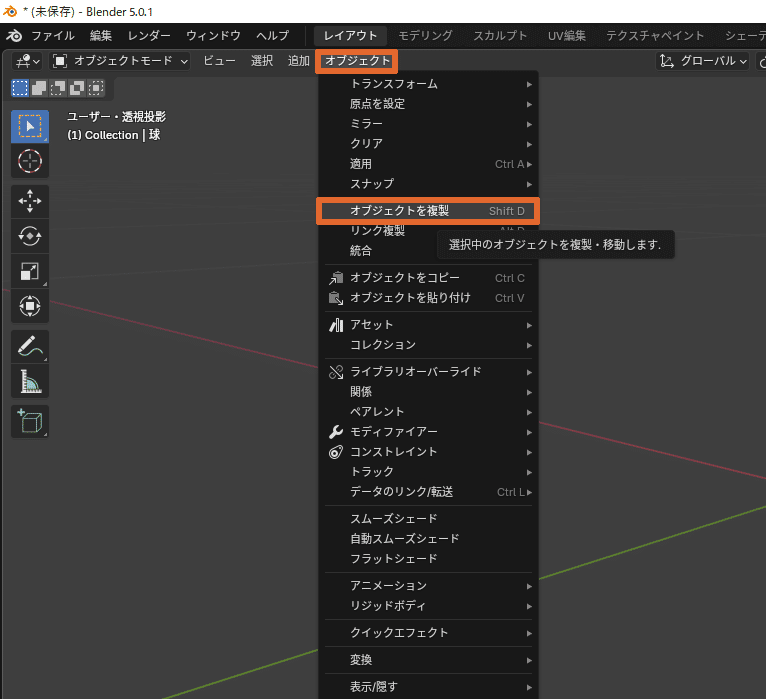The image size is (766, 699).
Task: Click the オブジェクト header menu
Action: click(x=357, y=61)
